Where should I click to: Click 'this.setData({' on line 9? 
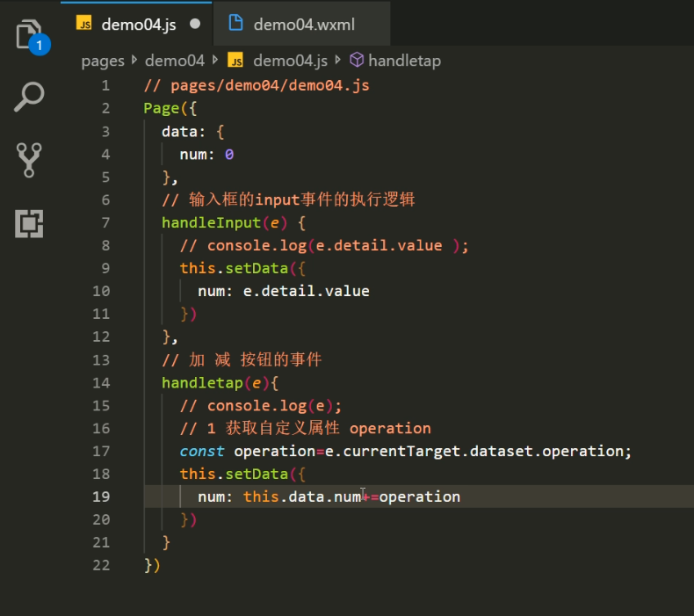[242, 268]
